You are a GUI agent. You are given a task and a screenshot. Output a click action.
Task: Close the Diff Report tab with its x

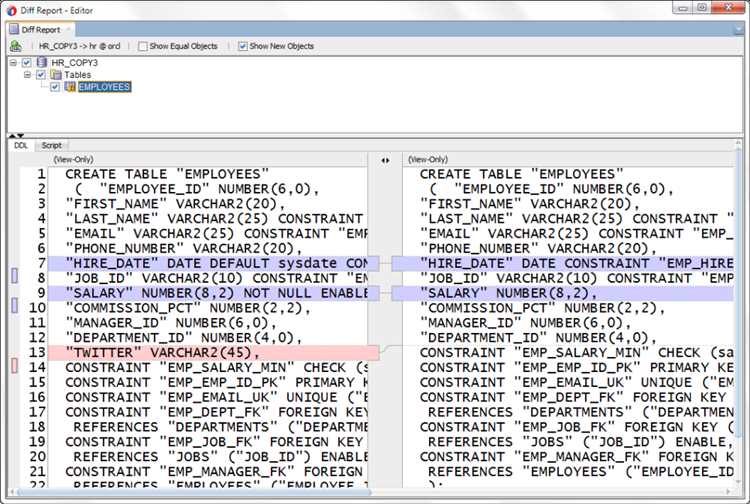[68, 30]
